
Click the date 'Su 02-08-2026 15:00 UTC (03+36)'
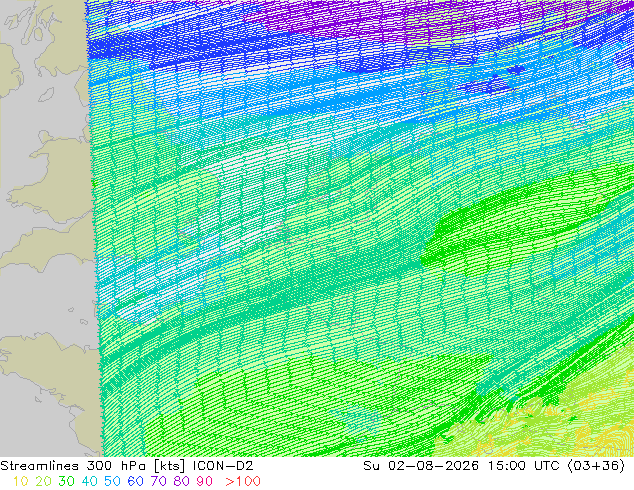tap(494, 466)
